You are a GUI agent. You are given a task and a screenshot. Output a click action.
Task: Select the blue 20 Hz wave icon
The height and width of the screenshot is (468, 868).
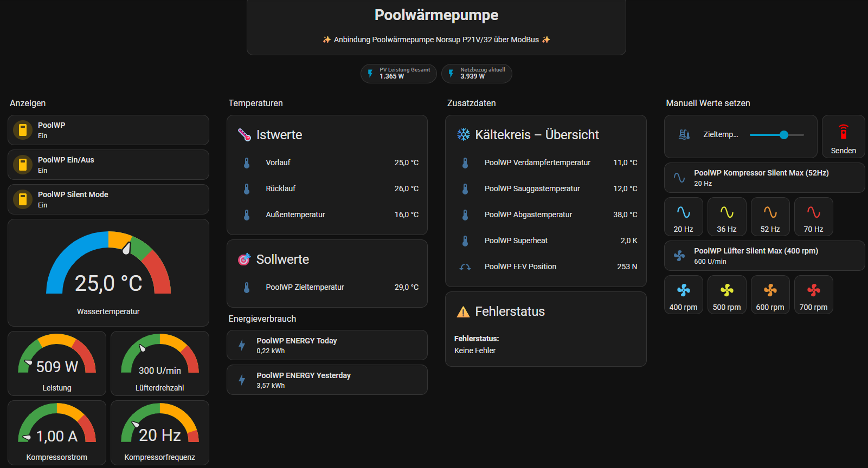click(x=683, y=212)
